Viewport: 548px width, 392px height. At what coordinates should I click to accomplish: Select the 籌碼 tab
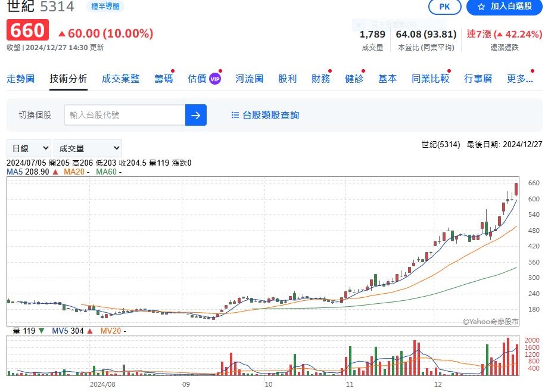click(163, 79)
